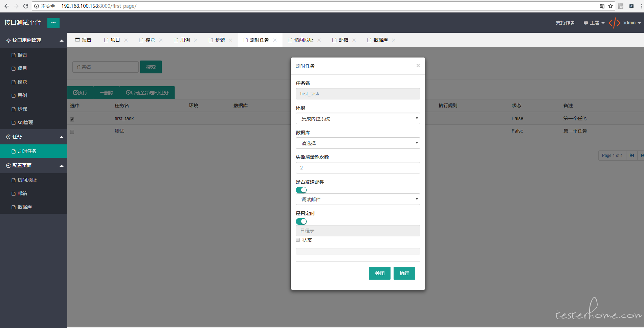The height and width of the screenshot is (328, 644).
Task: Open the sidebar 访问地址 item
Action: click(x=27, y=180)
